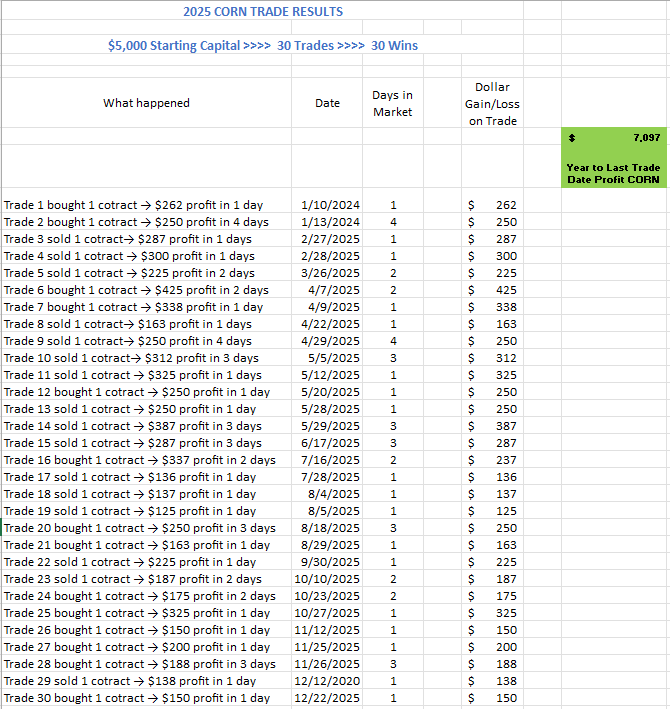Click the Days in Market cell for Trade 28

point(393,664)
